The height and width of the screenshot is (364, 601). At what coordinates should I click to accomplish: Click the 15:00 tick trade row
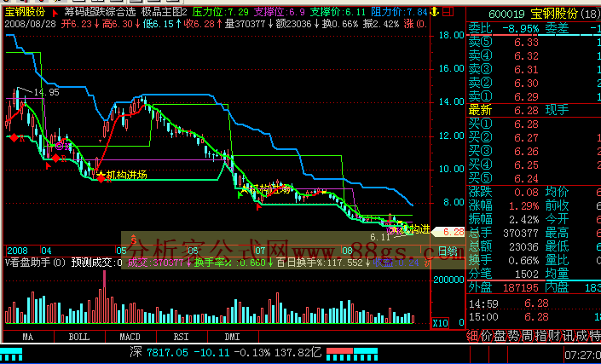click(534, 317)
